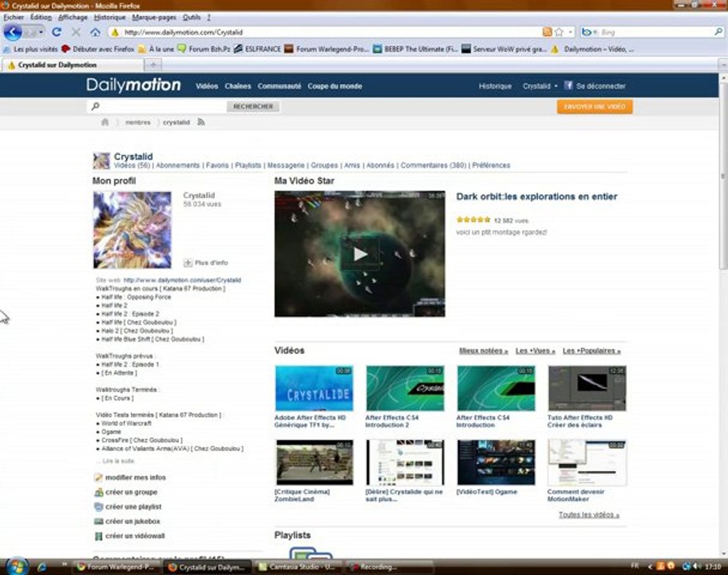Screen dimensions: 728x575
Task: Click the RSS feed icon in address bar
Action: [x=548, y=32]
